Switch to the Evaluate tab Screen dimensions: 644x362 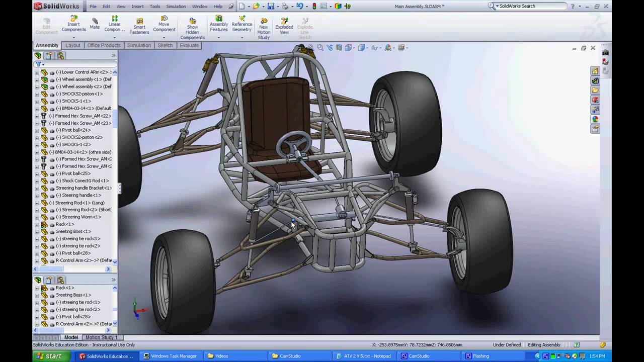[x=189, y=45]
